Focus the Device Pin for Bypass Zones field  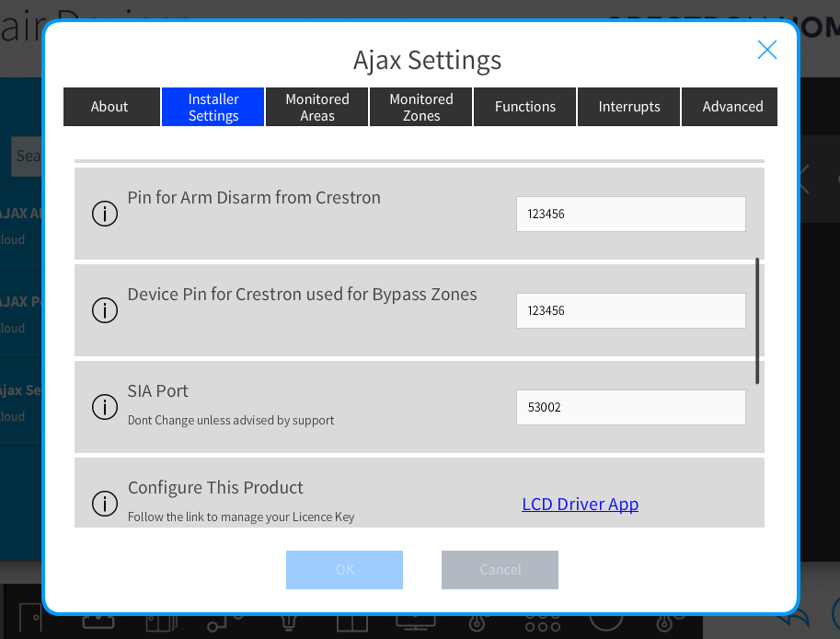pos(630,310)
